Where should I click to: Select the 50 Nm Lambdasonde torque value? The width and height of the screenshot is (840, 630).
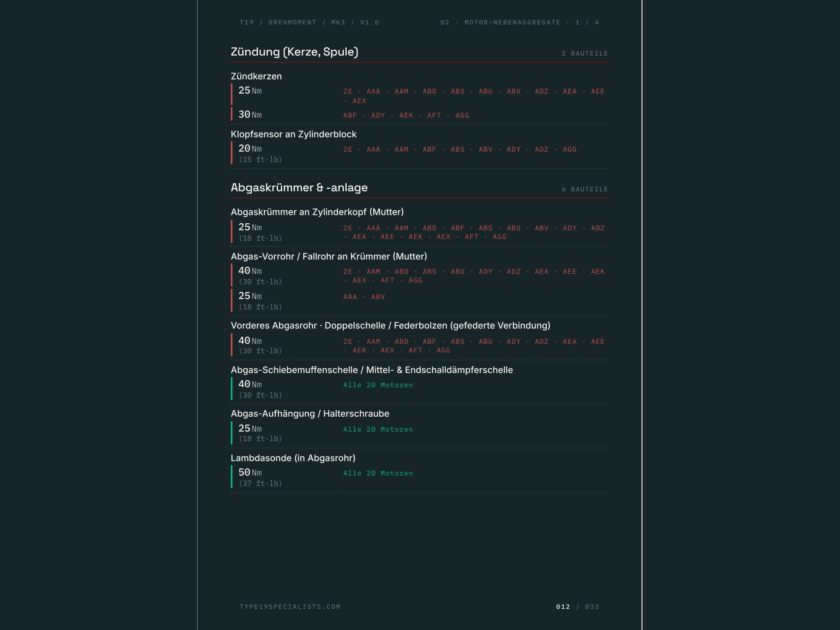click(x=250, y=472)
